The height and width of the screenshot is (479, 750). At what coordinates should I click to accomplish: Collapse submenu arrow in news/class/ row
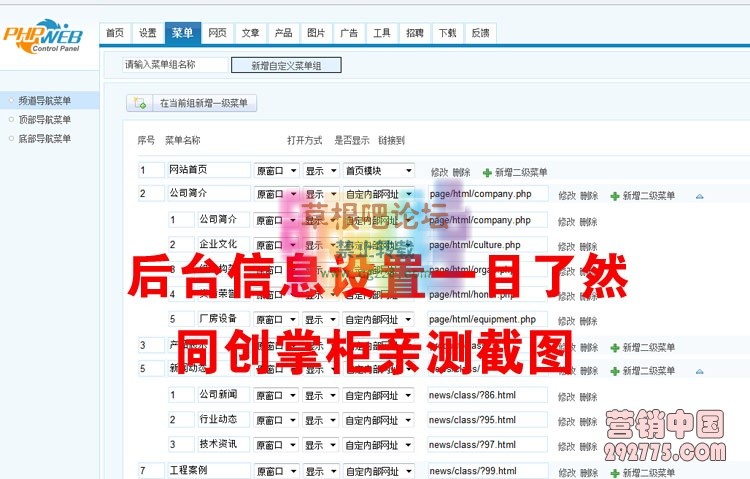click(x=700, y=371)
